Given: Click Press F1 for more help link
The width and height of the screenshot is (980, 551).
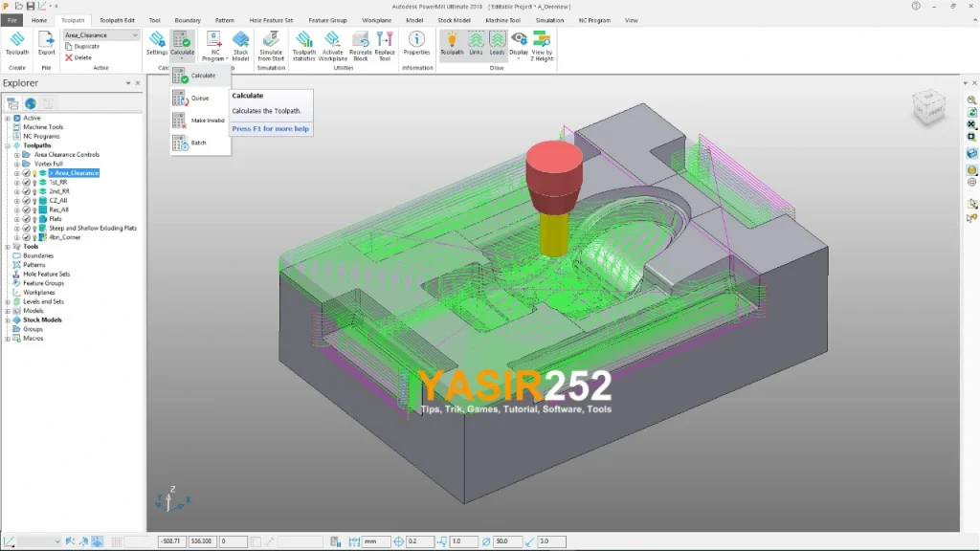Looking at the screenshot, I should 270,129.
